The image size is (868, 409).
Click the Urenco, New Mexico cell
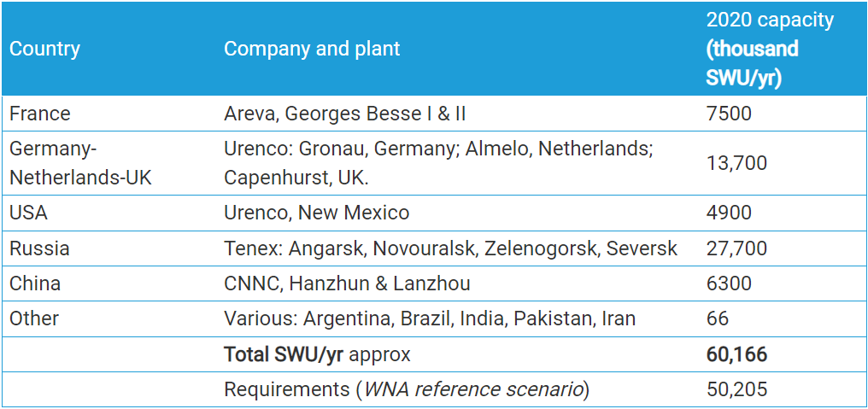pyautogui.click(x=317, y=213)
